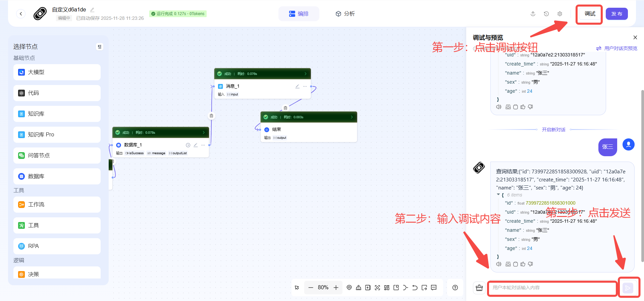Focus the 用户本轮对话输入内容 input field
Screen dimensions: 644x301
[552, 288]
